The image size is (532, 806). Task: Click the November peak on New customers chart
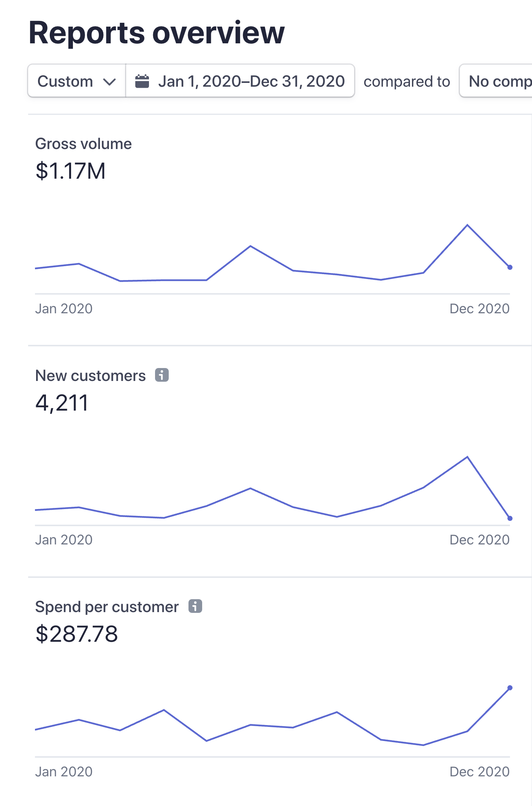click(467, 457)
